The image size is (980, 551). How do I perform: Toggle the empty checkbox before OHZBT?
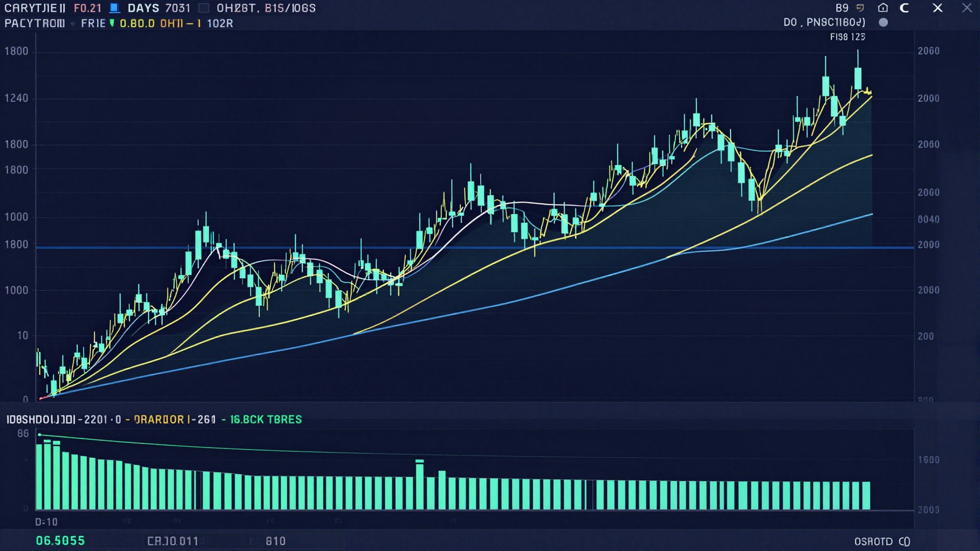coord(204,8)
